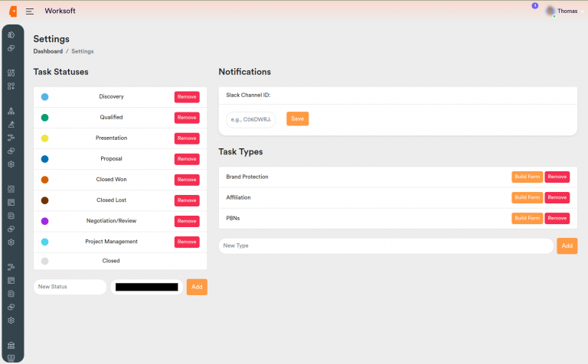This screenshot has width=588, height=364.
Task: Open the sidebar flow icon with dots and lines
Action: 11,267
